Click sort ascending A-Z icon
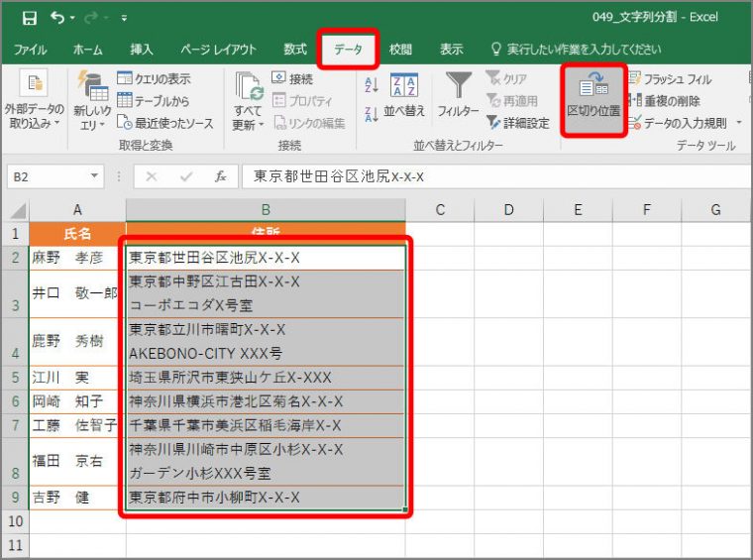The width and height of the screenshot is (753, 560). [x=372, y=84]
